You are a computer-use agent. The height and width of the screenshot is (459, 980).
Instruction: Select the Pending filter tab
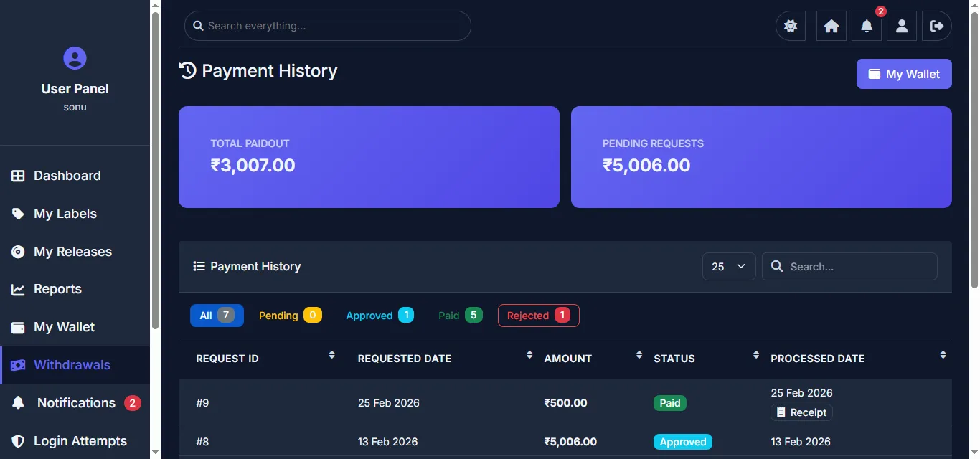(x=290, y=316)
